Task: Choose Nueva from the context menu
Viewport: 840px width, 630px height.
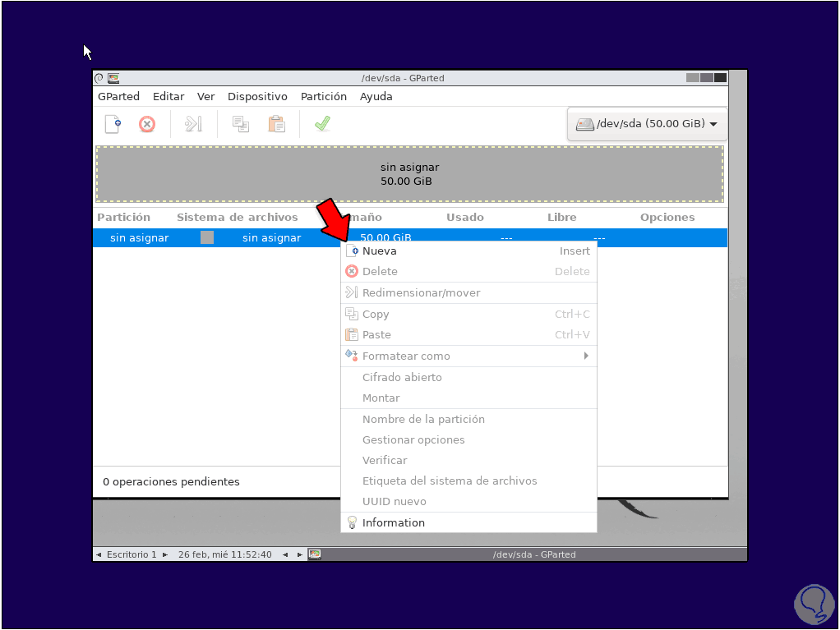Action: pos(468,251)
